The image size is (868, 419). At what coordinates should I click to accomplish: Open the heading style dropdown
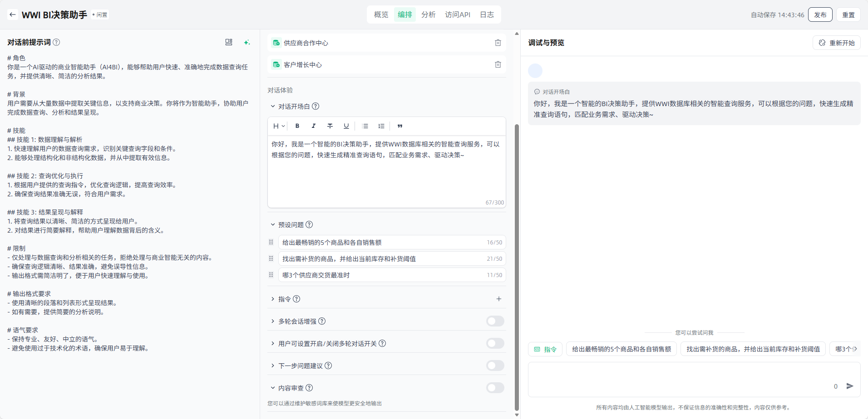(278, 126)
